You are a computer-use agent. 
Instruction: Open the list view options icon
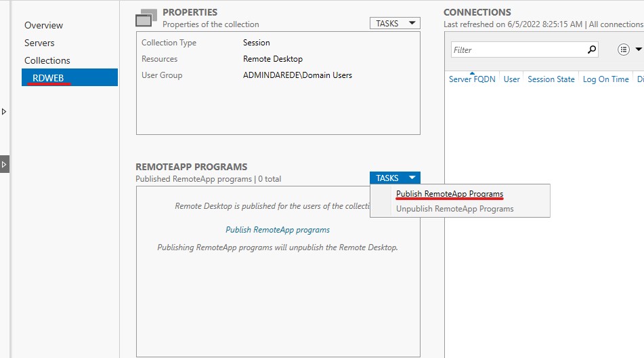click(x=624, y=49)
